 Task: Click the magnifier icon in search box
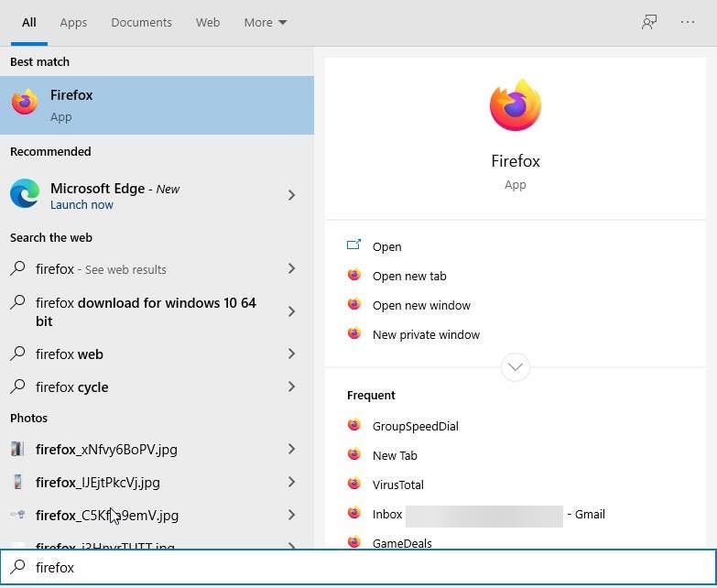[x=17, y=567]
